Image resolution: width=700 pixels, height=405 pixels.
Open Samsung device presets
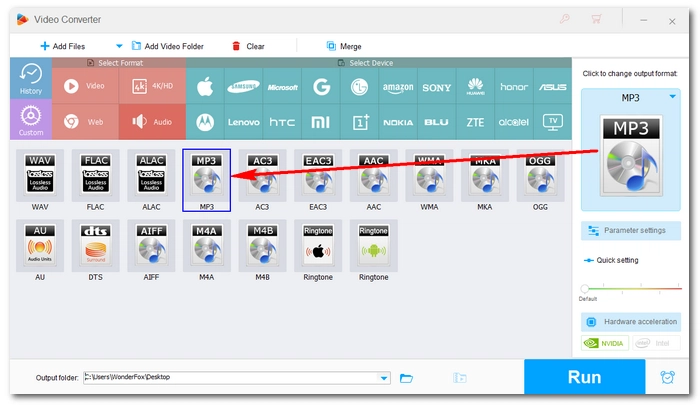pyautogui.click(x=243, y=86)
